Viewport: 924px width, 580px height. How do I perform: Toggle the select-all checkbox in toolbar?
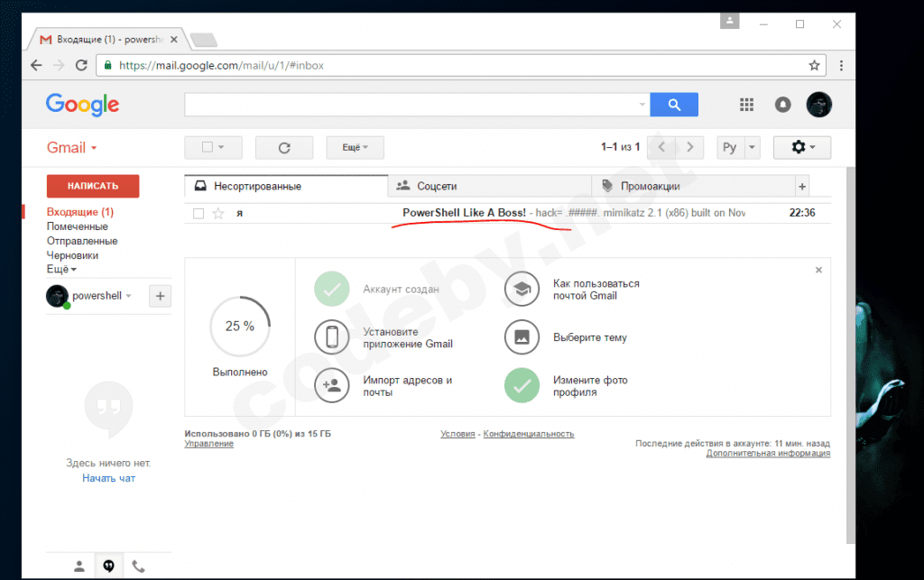208,147
